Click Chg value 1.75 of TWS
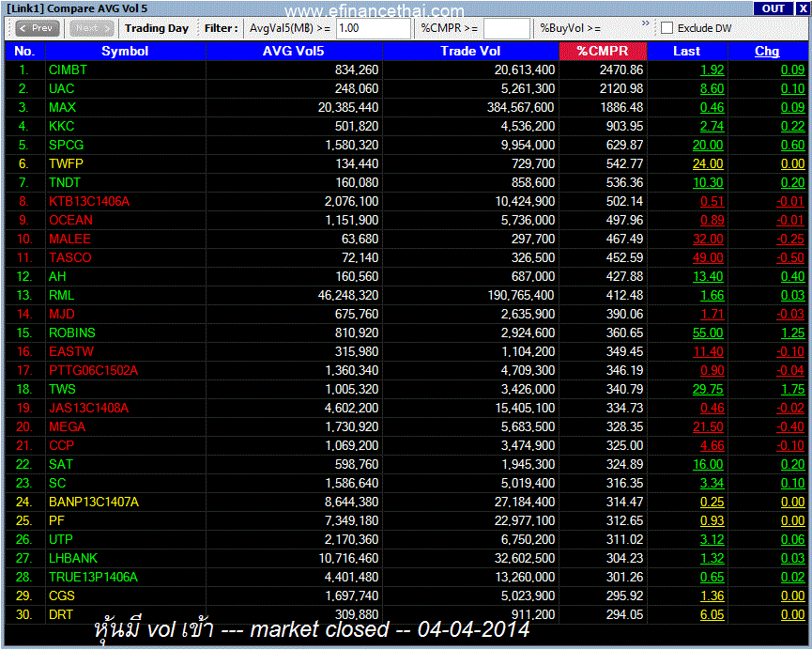This screenshot has width=812, height=650. click(x=793, y=389)
